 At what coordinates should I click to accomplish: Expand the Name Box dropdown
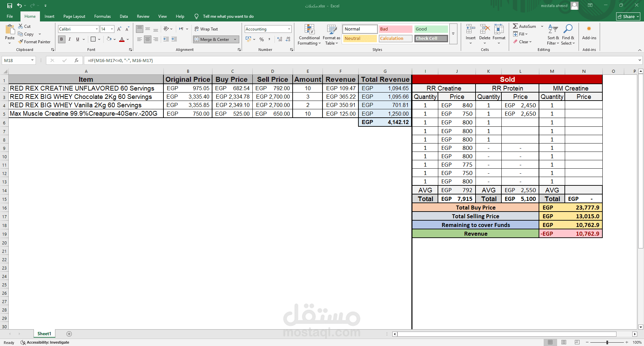pyautogui.click(x=32, y=60)
